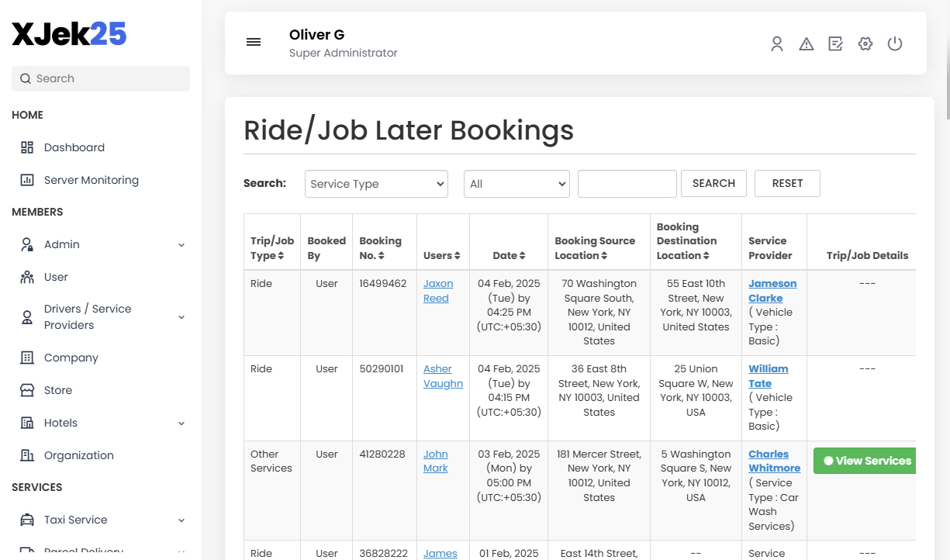Click the XJek25 logo
The height and width of the screenshot is (560, 950).
click(69, 33)
